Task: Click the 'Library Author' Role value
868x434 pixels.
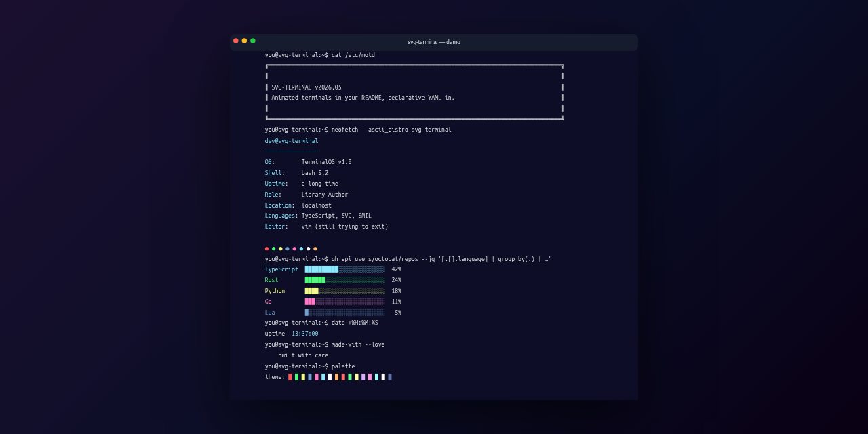Action: pos(325,195)
